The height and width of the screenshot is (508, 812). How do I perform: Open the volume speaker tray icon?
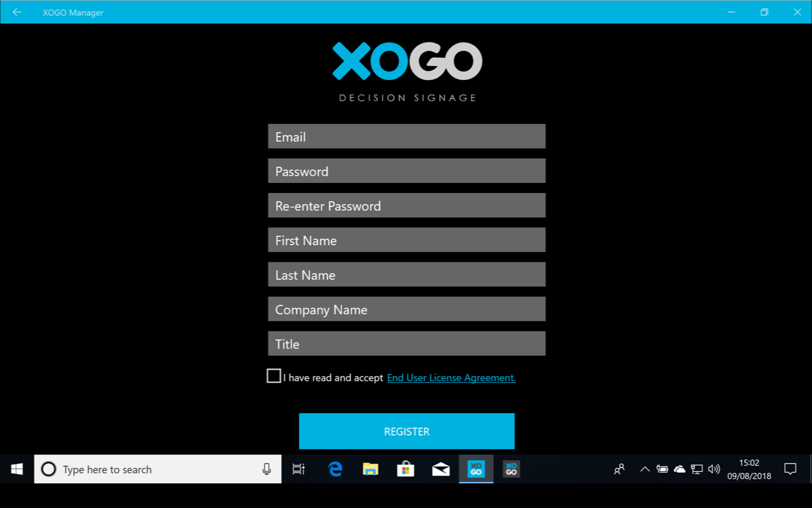(x=714, y=469)
